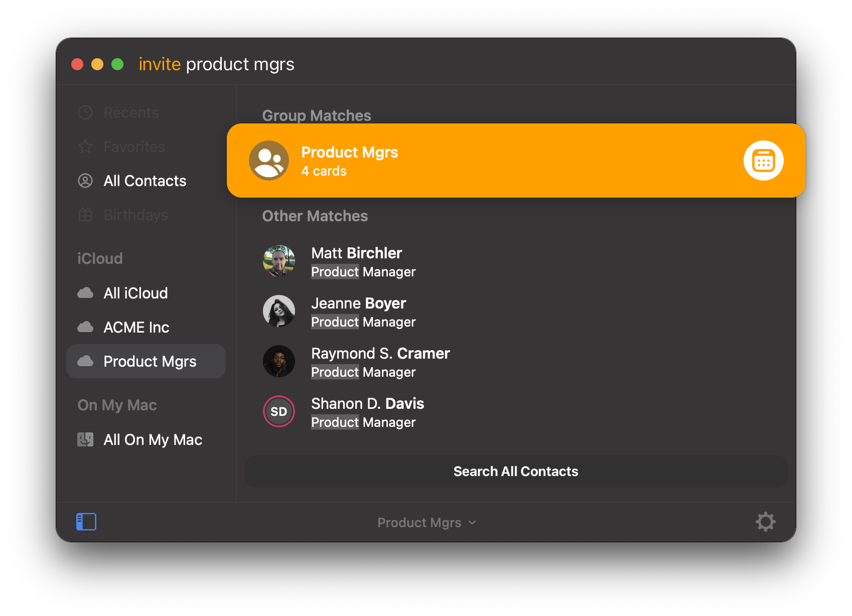Click the Other Matches heading
The height and width of the screenshot is (616, 852).
pyautogui.click(x=315, y=216)
